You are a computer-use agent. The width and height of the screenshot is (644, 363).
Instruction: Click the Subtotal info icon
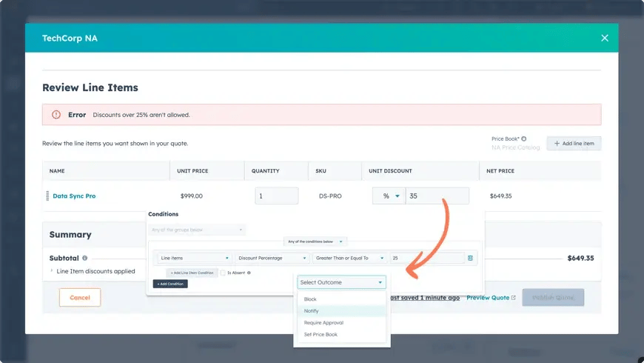85,259
